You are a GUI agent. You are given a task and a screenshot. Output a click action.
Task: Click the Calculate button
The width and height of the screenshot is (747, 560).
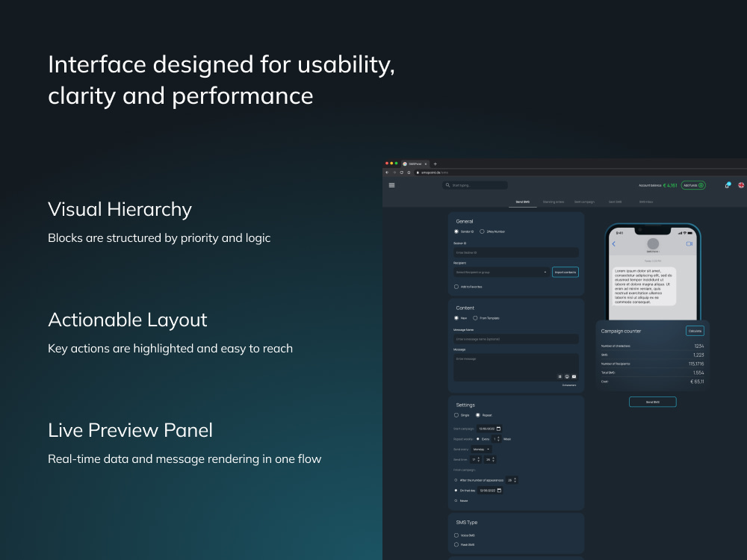[x=695, y=331]
